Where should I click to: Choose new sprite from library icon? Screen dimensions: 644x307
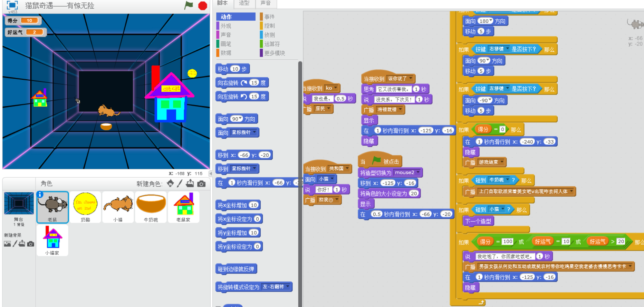coord(170,184)
